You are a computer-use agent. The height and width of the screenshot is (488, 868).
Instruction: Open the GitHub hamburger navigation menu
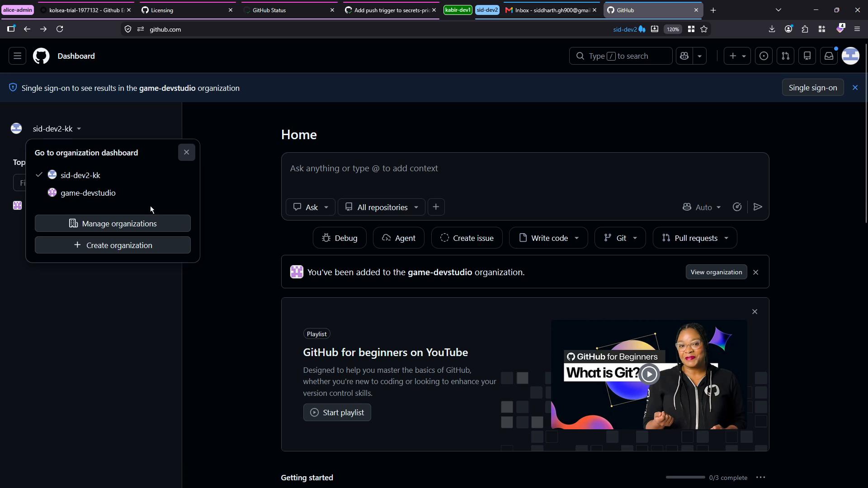[x=17, y=56]
